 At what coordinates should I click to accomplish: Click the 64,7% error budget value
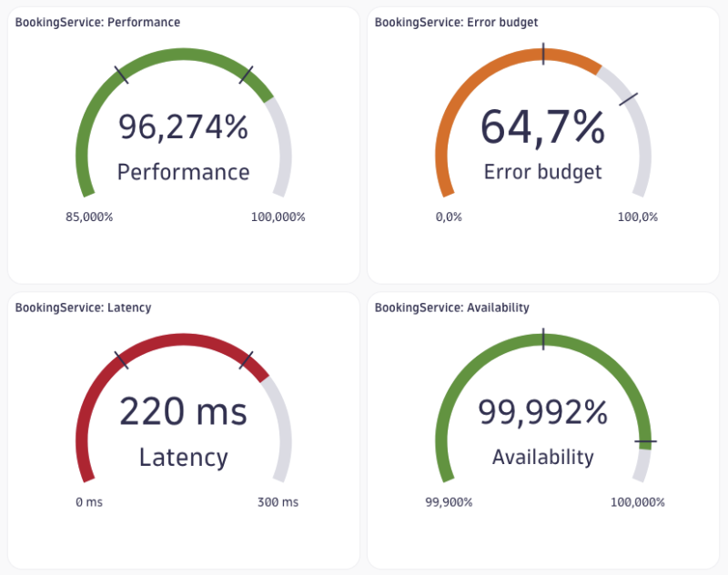click(542, 127)
